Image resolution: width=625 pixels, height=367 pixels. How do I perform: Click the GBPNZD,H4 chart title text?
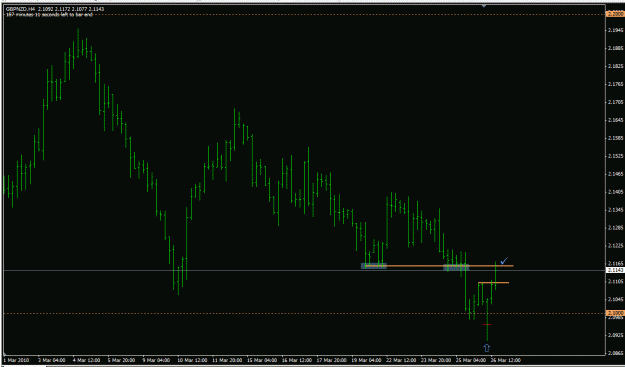coord(21,8)
